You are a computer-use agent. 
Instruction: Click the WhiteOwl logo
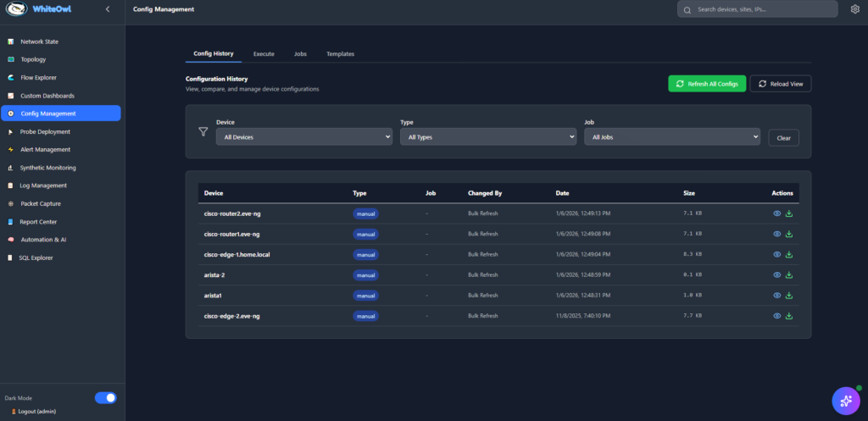pyautogui.click(x=17, y=9)
